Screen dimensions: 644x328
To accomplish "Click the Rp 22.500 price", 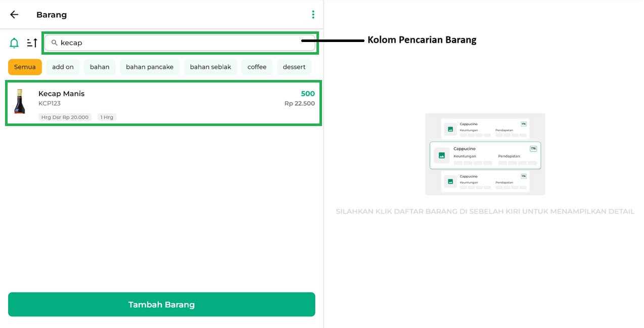I will coord(299,104).
